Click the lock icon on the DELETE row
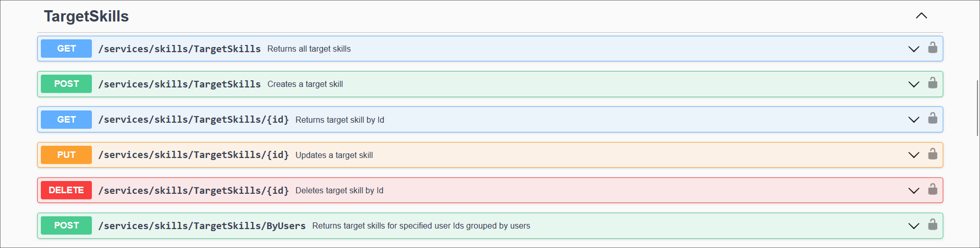The image size is (980, 248). (933, 190)
